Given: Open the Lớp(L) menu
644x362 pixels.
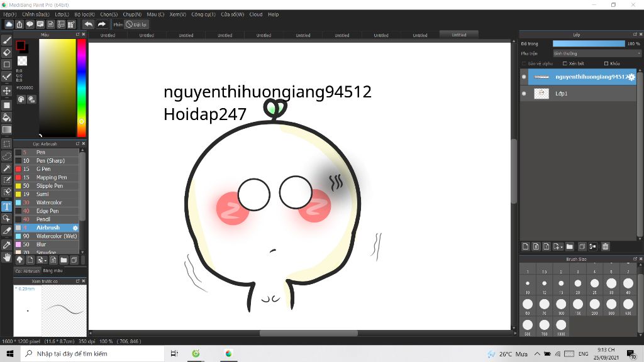Looking at the screenshot, I should (62, 14).
